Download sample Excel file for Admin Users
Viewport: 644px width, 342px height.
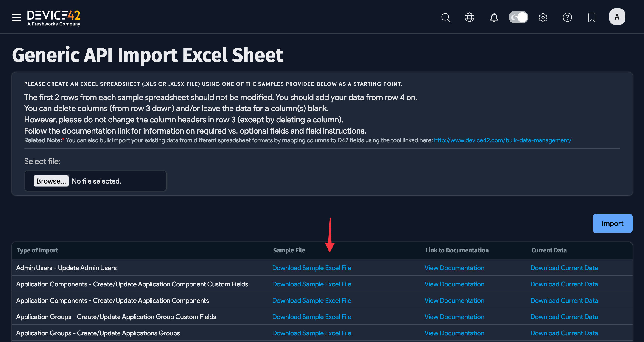311,268
